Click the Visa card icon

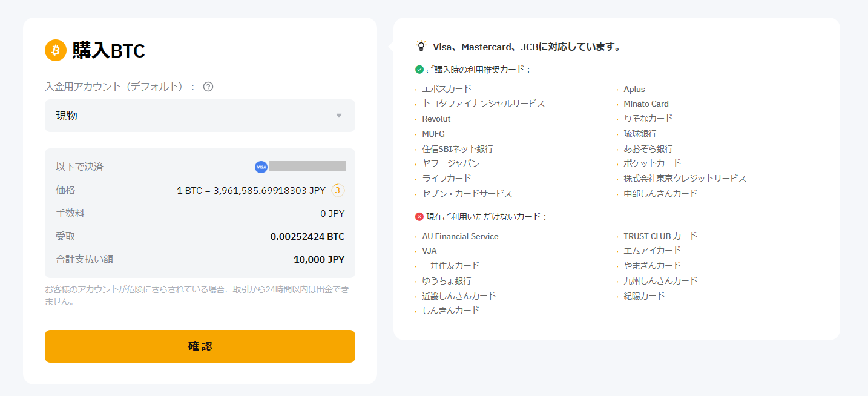261,167
